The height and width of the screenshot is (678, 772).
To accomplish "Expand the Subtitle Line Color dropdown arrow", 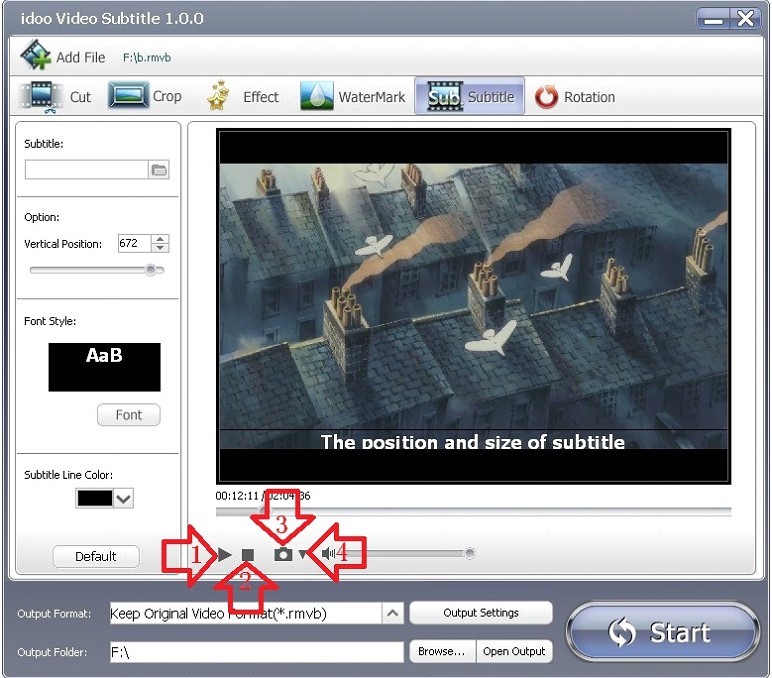I will click(x=124, y=498).
